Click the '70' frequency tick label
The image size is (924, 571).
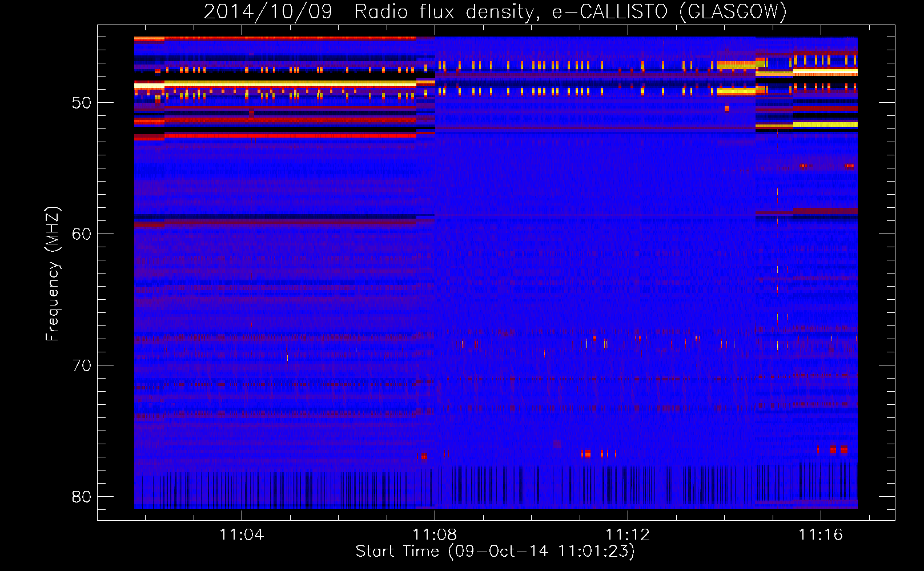coord(82,365)
